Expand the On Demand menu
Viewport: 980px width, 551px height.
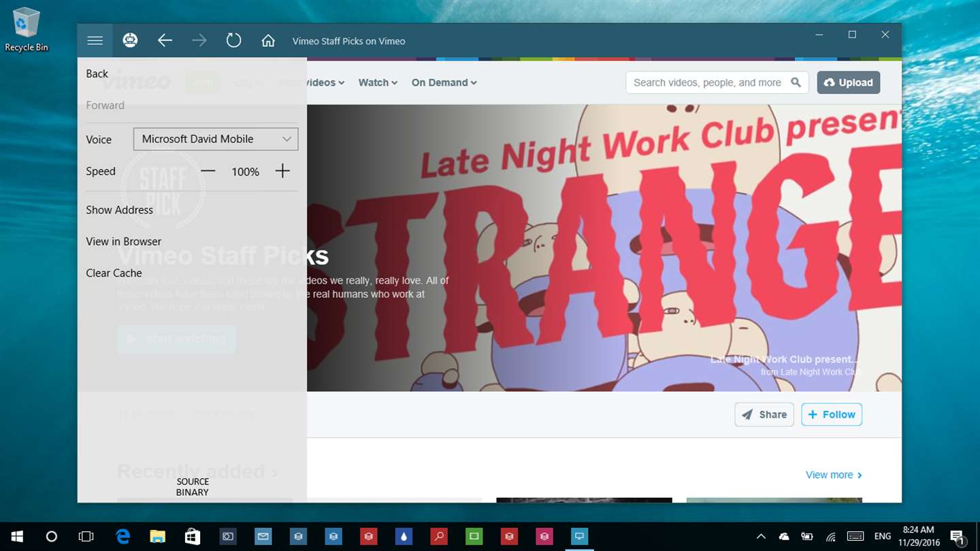tap(444, 82)
